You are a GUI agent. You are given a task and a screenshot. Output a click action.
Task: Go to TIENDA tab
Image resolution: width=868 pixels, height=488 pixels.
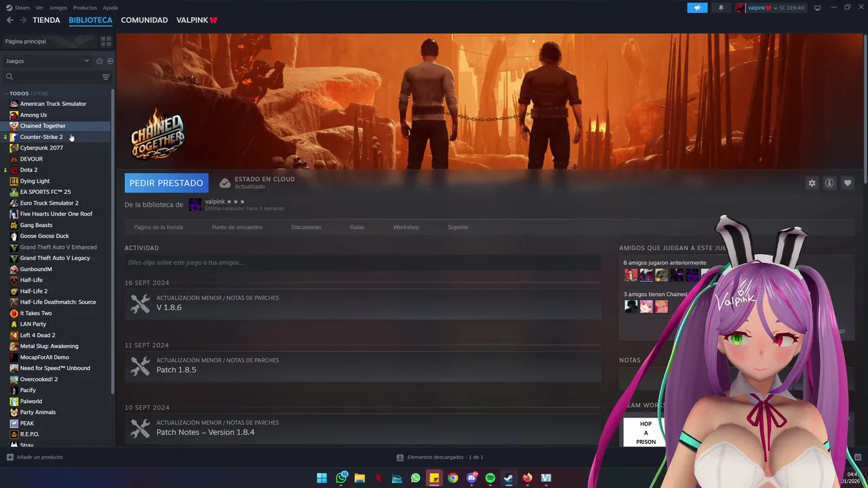[x=46, y=20]
